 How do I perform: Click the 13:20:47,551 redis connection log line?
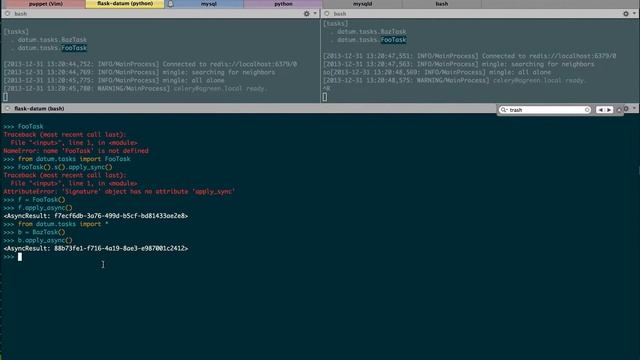469,56
